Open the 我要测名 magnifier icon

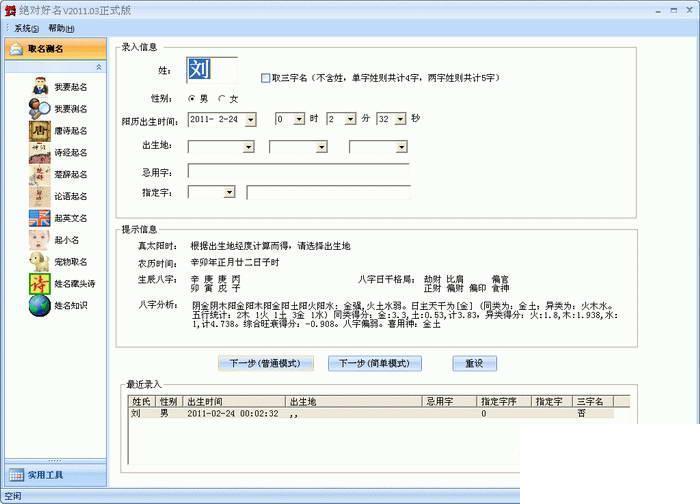pos(40,108)
